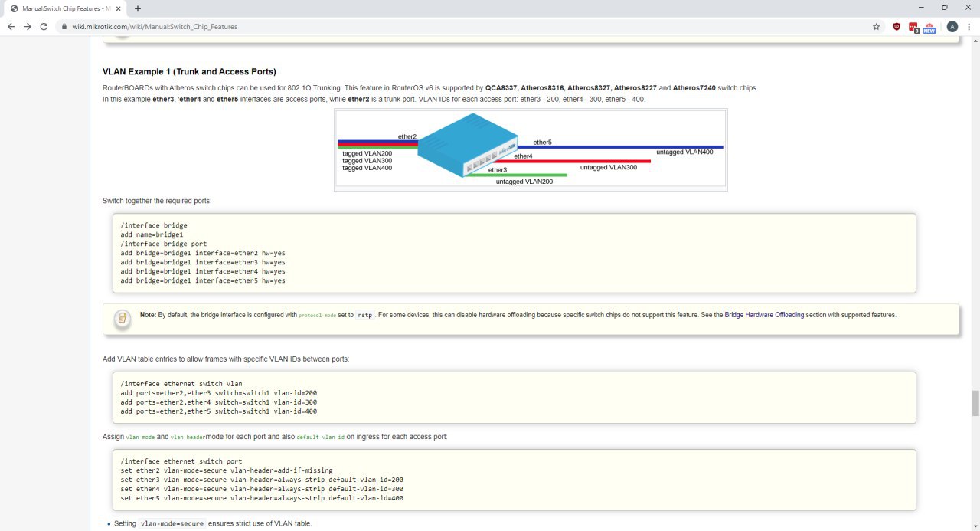Viewport: 980px width, 531px height.
Task: Minimize the Chrome window
Action: point(923,8)
